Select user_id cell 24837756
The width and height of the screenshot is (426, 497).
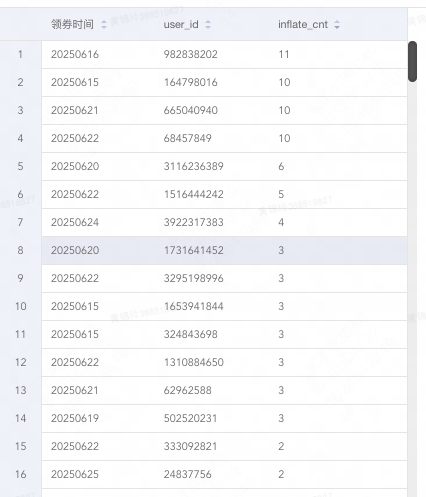(187, 474)
